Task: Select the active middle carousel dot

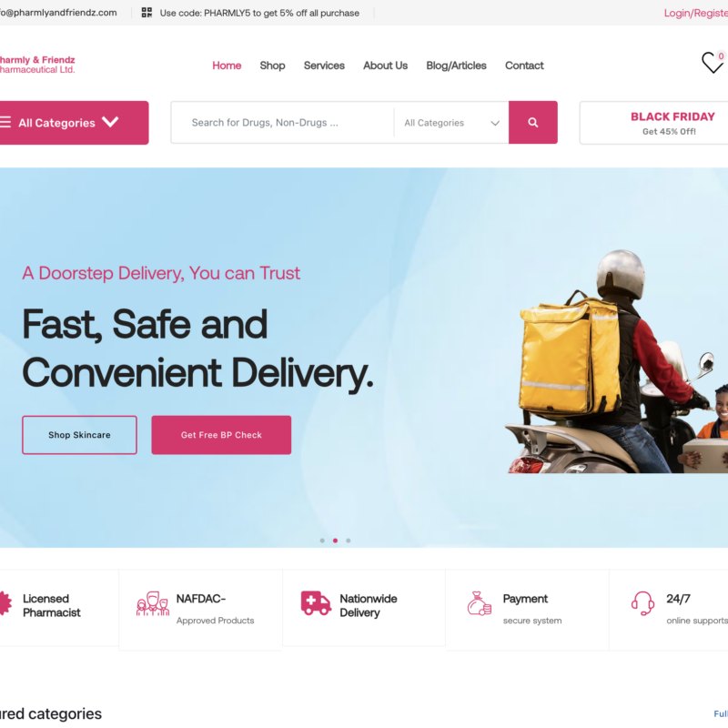Action: (335, 541)
